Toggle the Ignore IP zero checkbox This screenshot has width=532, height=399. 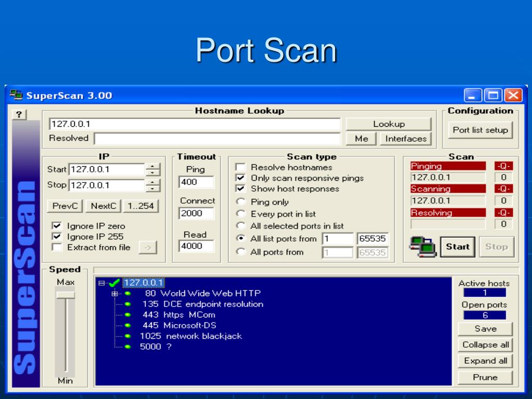click(x=57, y=226)
